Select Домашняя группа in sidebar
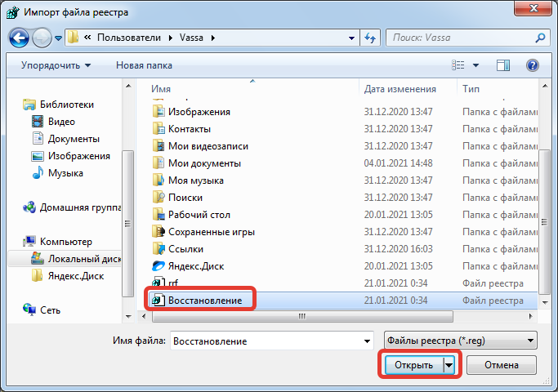 80,207
